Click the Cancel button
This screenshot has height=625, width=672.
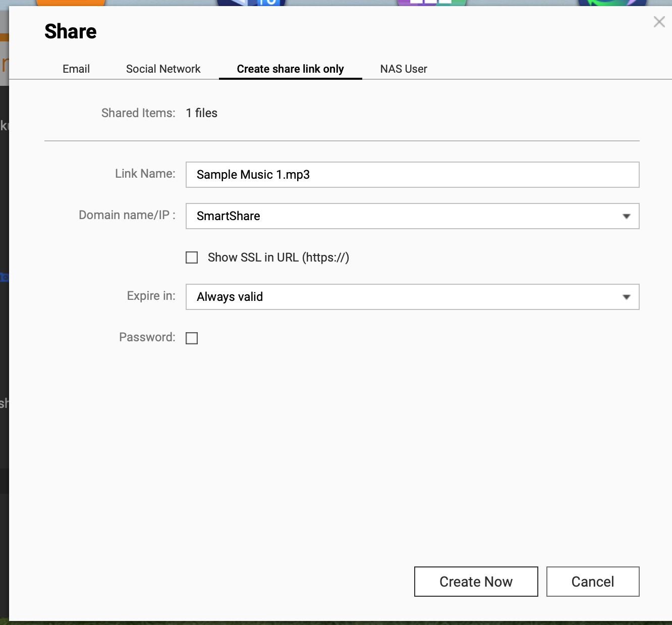coord(593,582)
